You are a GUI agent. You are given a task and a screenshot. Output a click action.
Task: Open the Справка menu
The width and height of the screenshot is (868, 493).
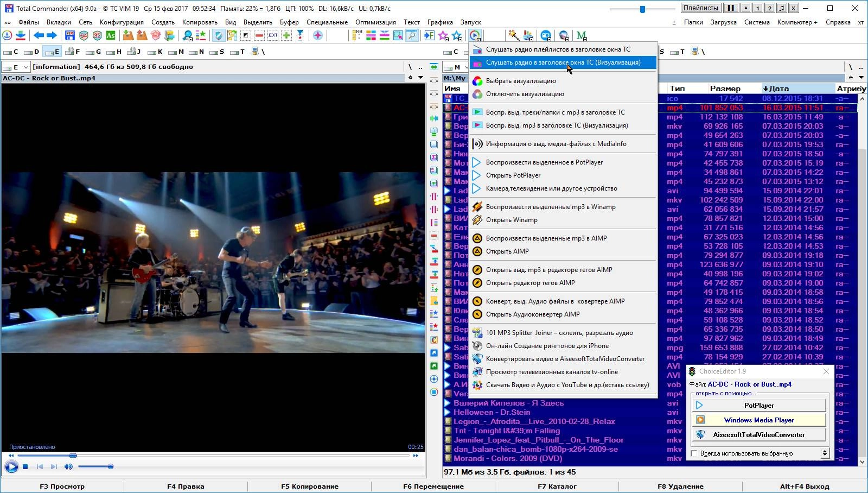pyautogui.click(x=838, y=22)
